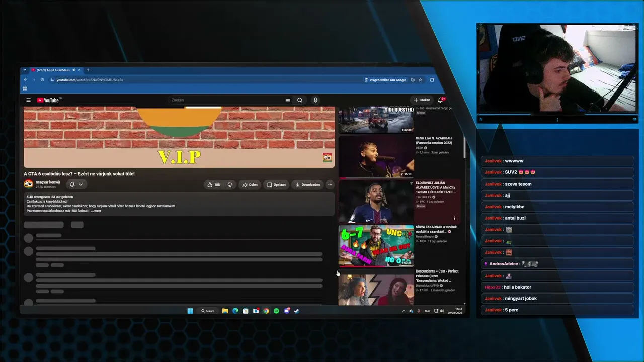Image resolution: width=644 pixels, height=362 pixels.
Task: Click the taskbar Search box
Action: tap(208, 311)
